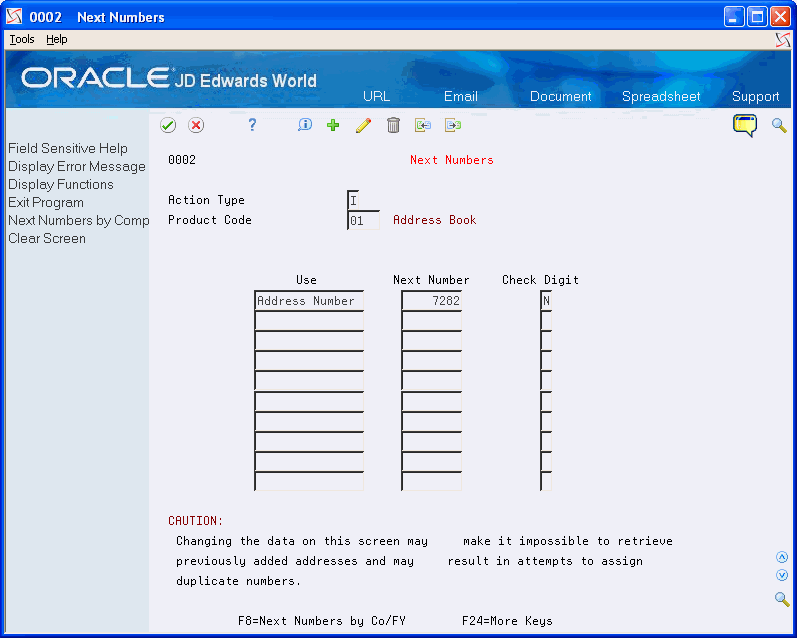This screenshot has height=638, width=797.
Task: Click the green plus Add icon
Action: 333,125
